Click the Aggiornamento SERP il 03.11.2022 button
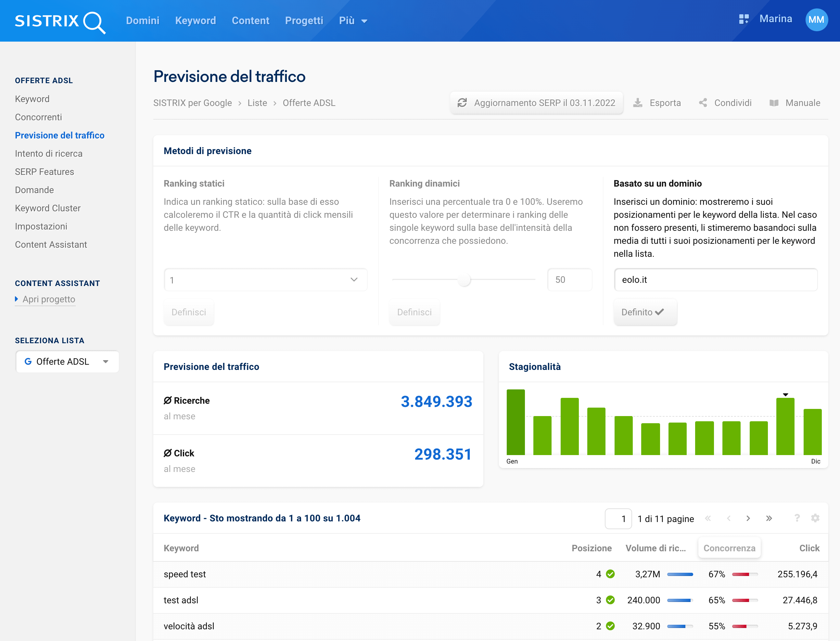 click(x=537, y=103)
